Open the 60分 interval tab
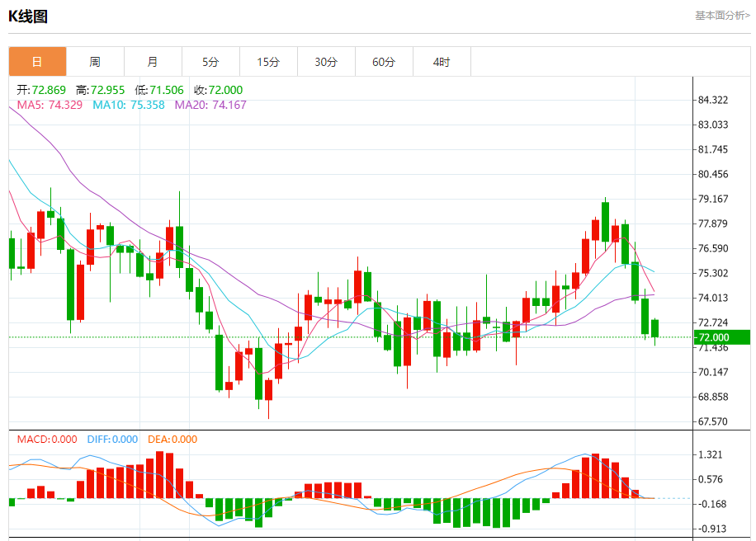 click(385, 62)
